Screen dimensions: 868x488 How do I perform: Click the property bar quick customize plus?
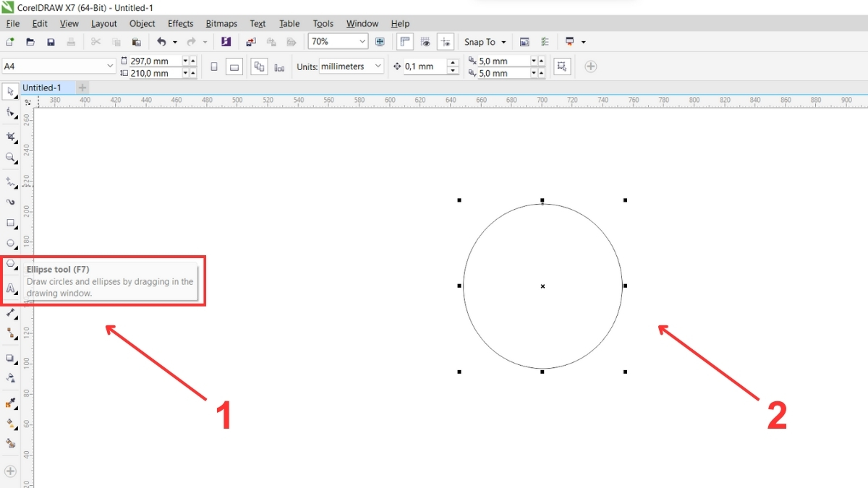591,67
